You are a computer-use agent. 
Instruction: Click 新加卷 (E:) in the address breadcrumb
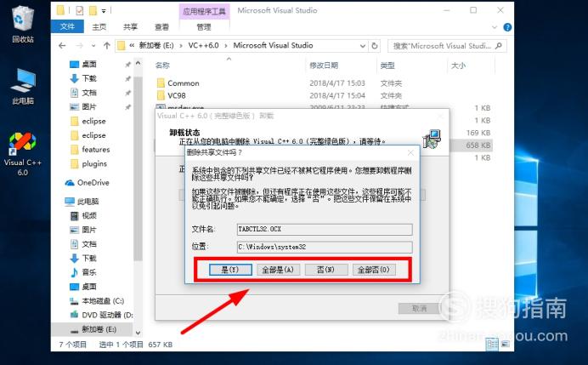(156, 45)
